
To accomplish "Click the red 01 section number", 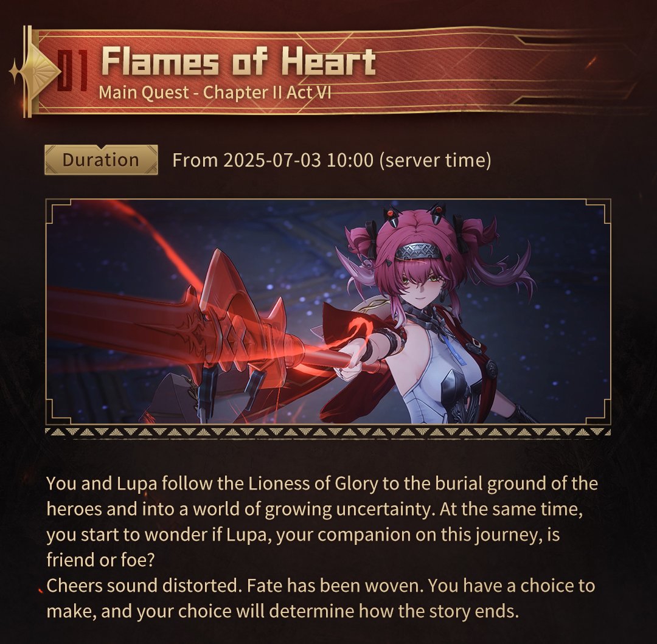I will tap(72, 71).
